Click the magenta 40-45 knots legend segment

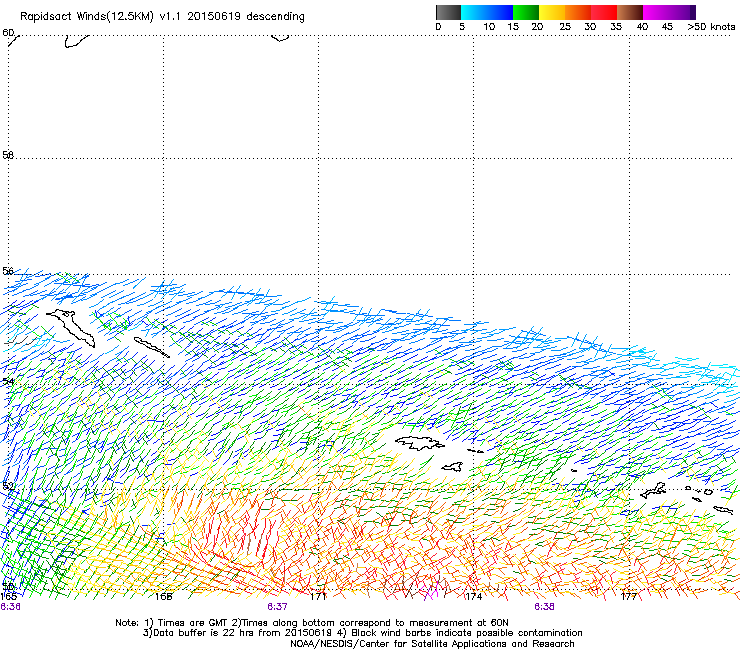[656, 12]
